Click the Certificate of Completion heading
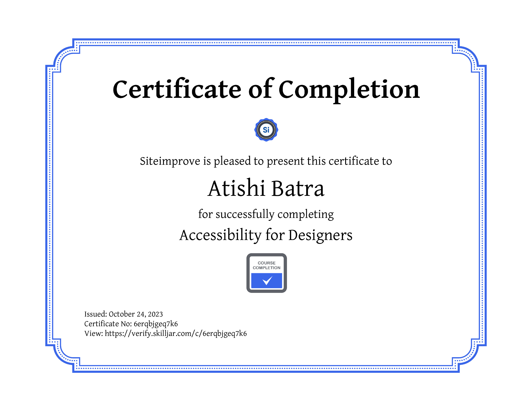Image resolution: width=532 pixels, height=411 pixels. pyautogui.click(x=266, y=89)
